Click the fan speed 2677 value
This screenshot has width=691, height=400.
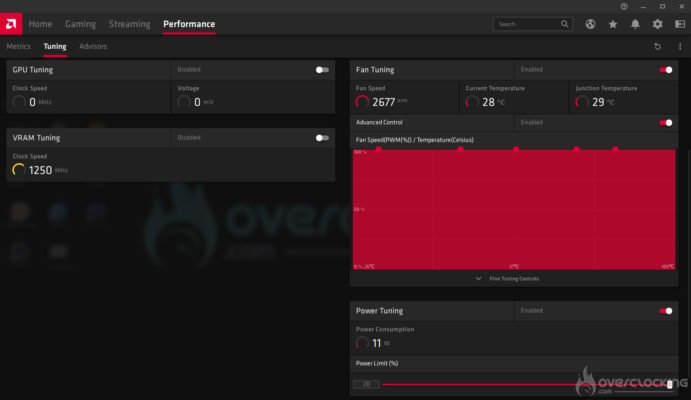pyautogui.click(x=383, y=102)
